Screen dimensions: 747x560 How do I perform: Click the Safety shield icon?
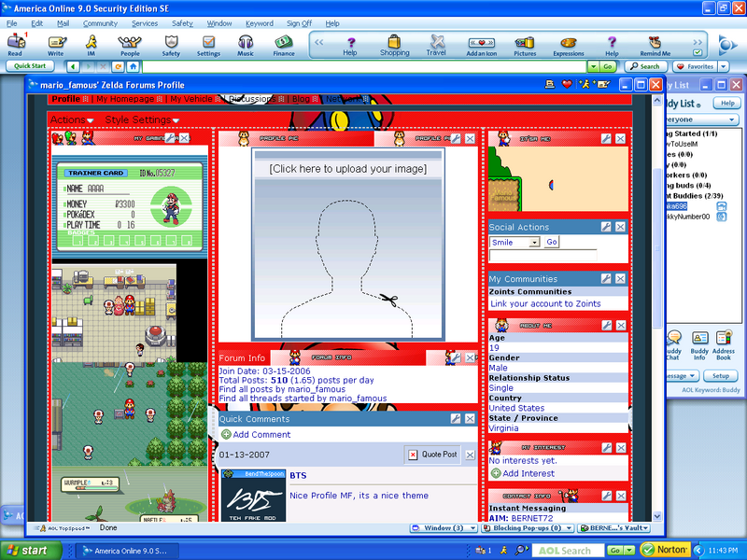point(171,45)
